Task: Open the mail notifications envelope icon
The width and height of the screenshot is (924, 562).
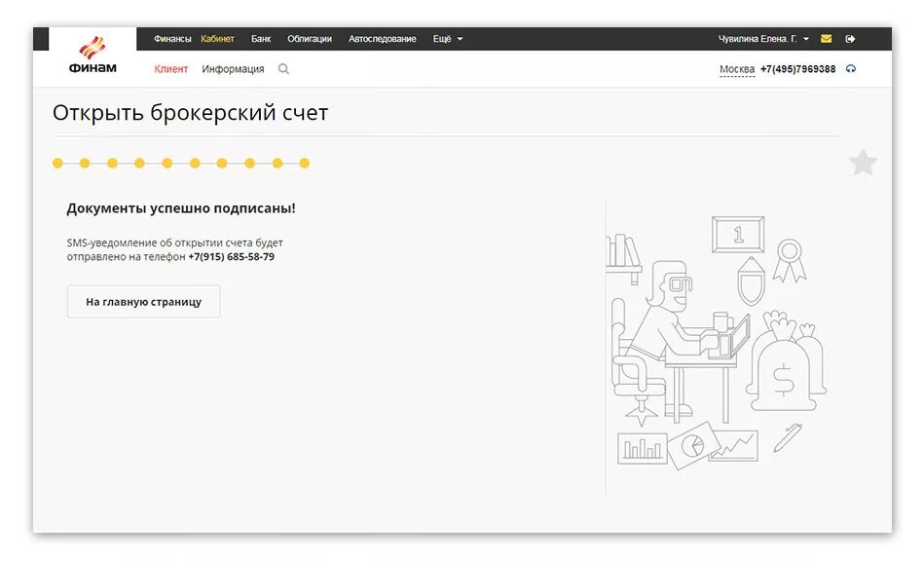Action: (x=827, y=38)
